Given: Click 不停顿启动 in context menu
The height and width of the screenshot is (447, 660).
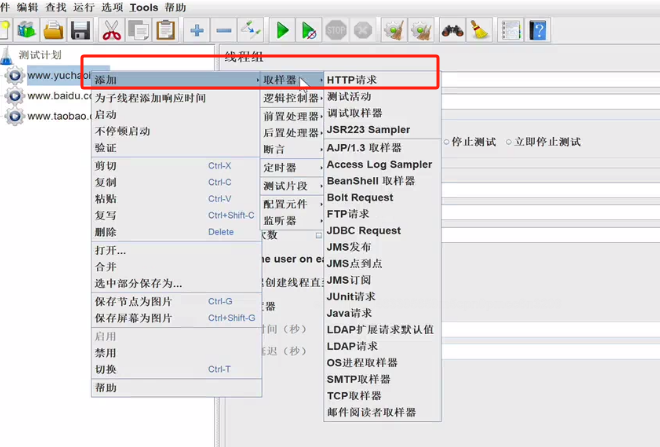Looking at the screenshot, I should coord(176,131).
